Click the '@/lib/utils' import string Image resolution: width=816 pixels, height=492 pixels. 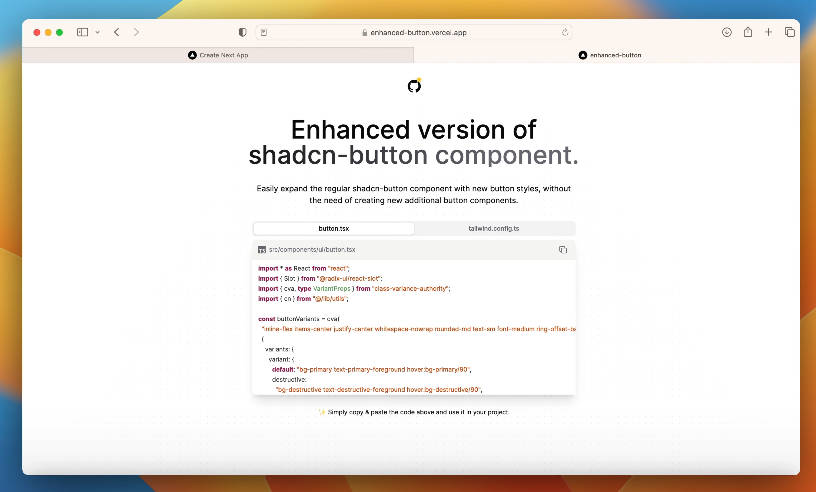(x=330, y=299)
